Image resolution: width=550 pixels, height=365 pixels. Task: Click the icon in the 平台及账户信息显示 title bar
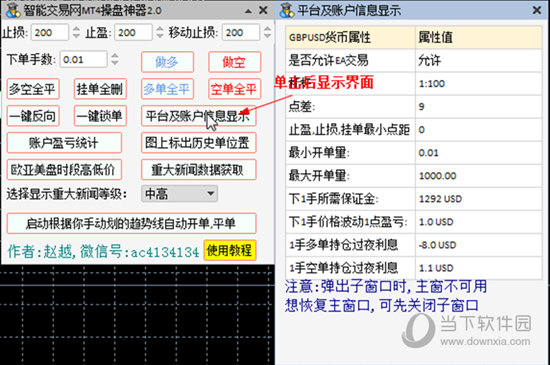pyautogui.click(x=287, y=10)
